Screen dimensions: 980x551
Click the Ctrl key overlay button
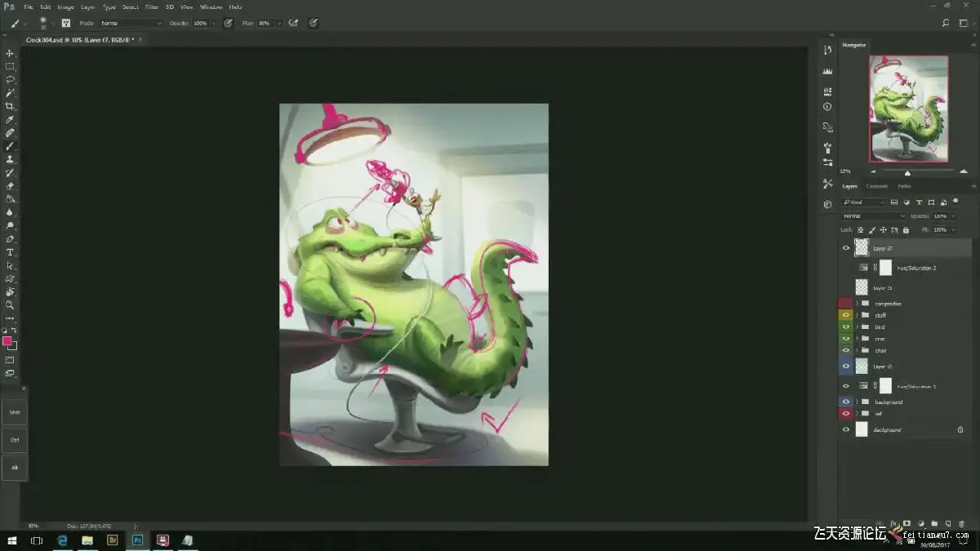coord(15,439)
